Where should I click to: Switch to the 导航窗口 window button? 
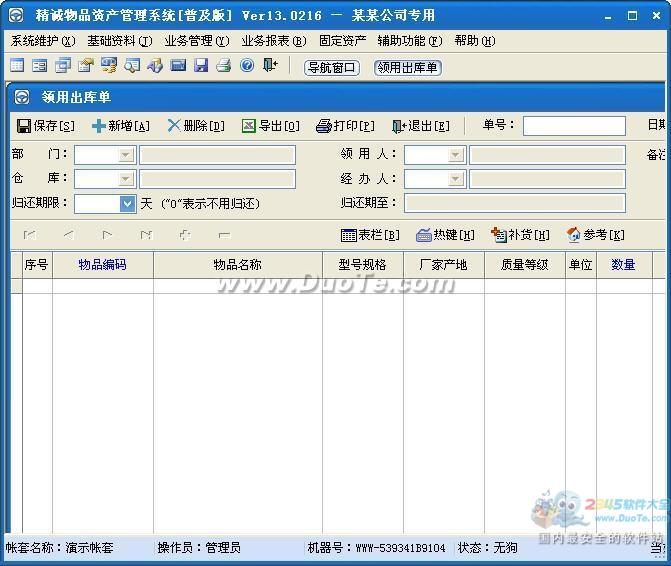332,67
